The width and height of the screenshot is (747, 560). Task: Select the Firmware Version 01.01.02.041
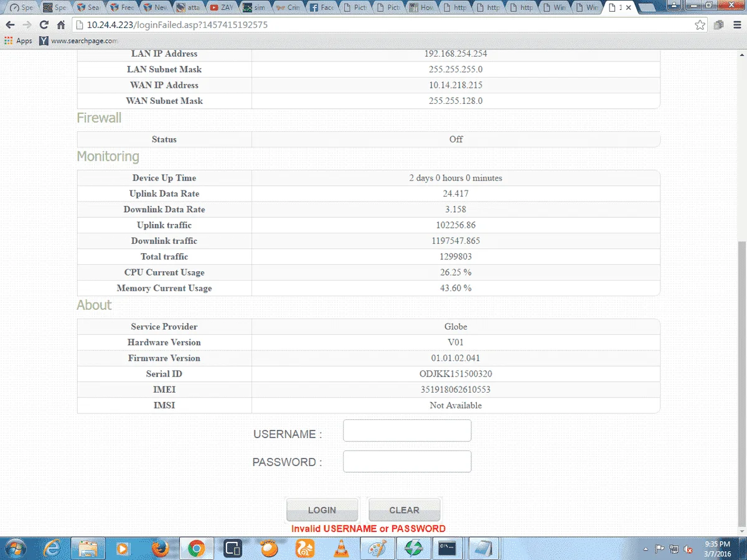coord(456,358)
